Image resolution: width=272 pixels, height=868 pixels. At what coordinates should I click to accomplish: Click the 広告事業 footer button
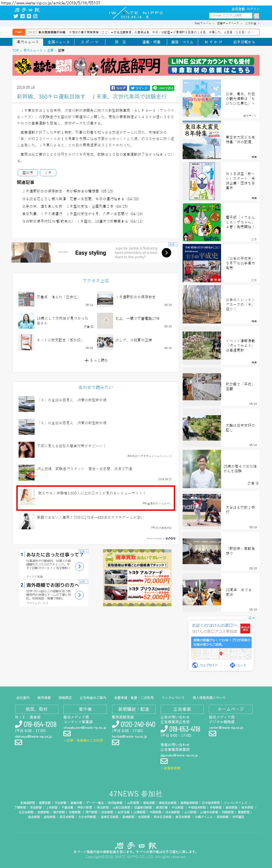[182, 709]
